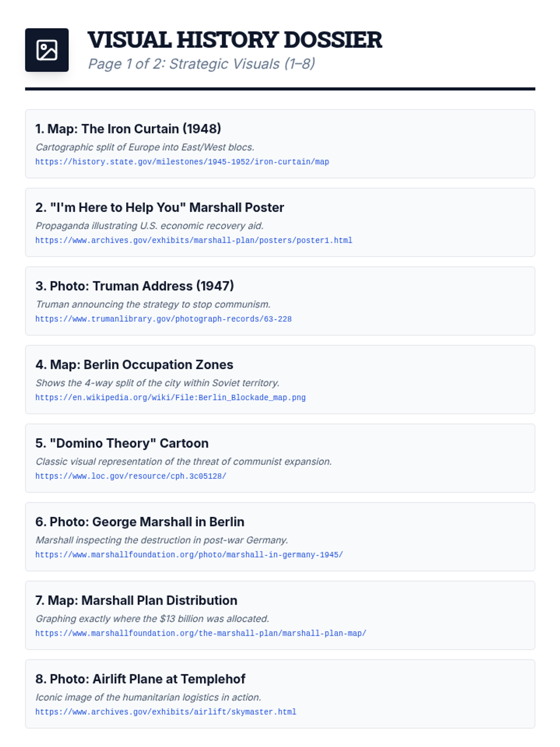Click the Berlin Occupation Zones heading
The image size is (560, 747).
(x=134, y=365)
